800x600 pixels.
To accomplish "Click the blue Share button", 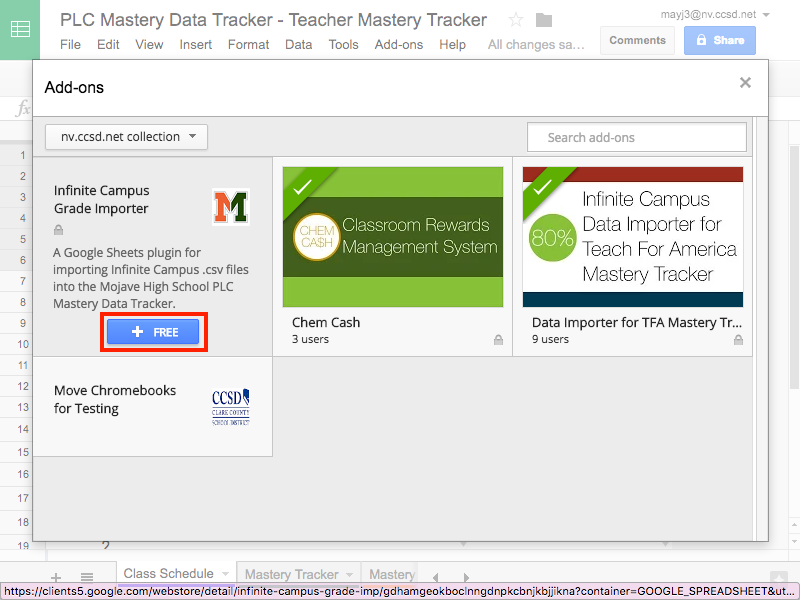I will point(719,40).
